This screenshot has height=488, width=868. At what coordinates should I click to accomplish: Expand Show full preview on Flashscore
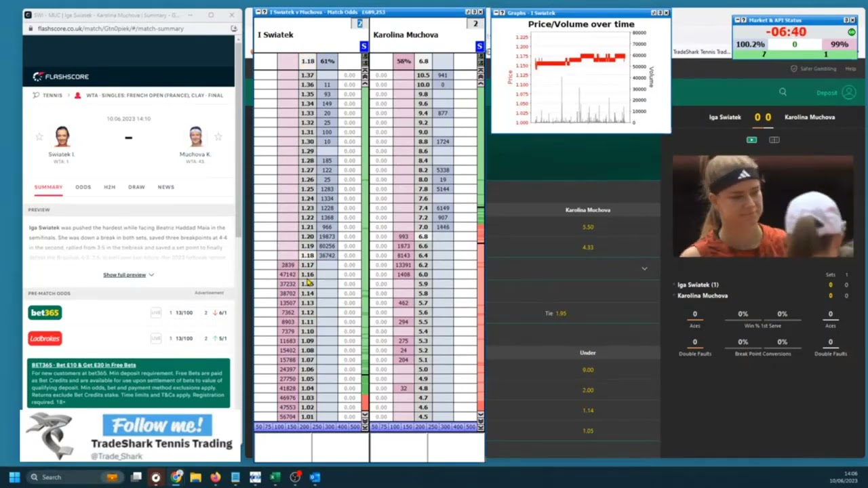(x=128, y=274)
